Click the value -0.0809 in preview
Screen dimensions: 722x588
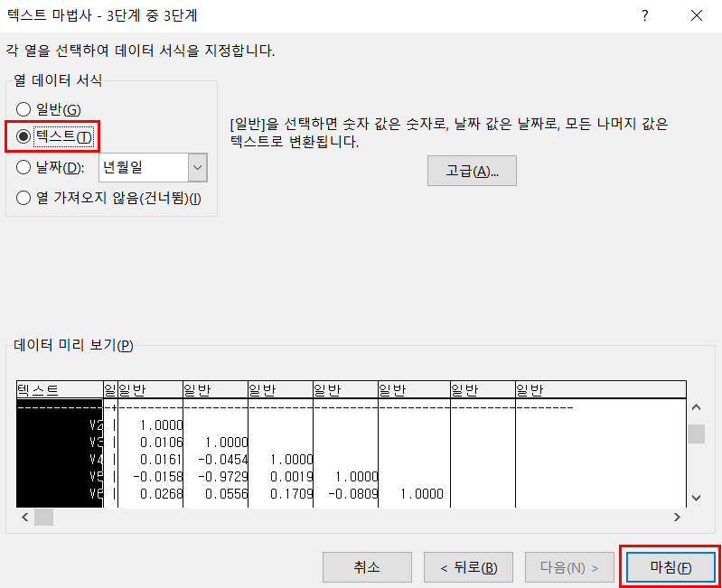pos(352,494)
